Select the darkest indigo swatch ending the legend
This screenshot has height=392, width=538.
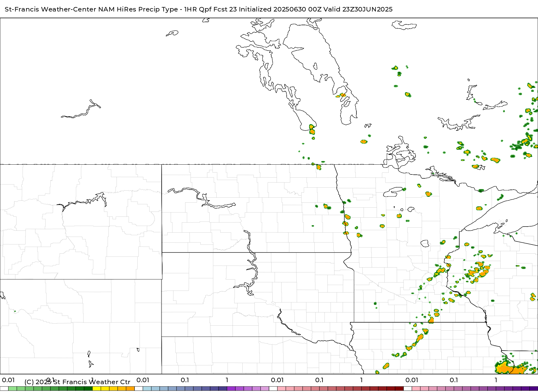534,389
